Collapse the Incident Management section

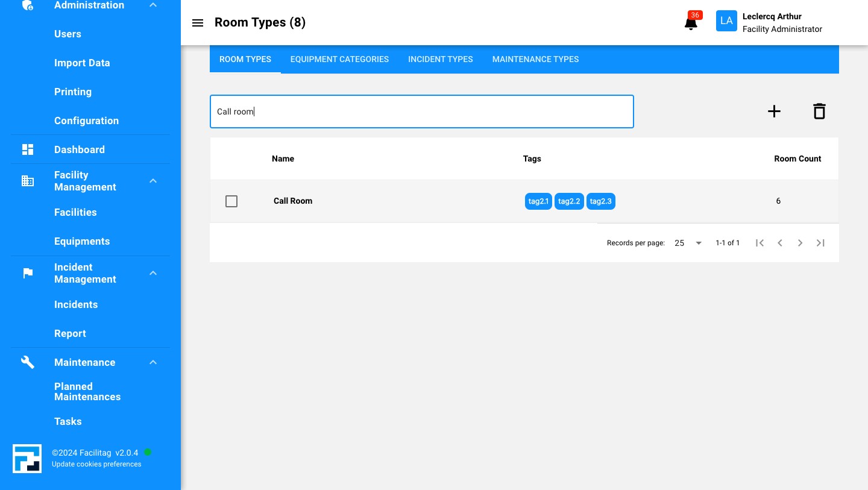(x=153, y=273)
